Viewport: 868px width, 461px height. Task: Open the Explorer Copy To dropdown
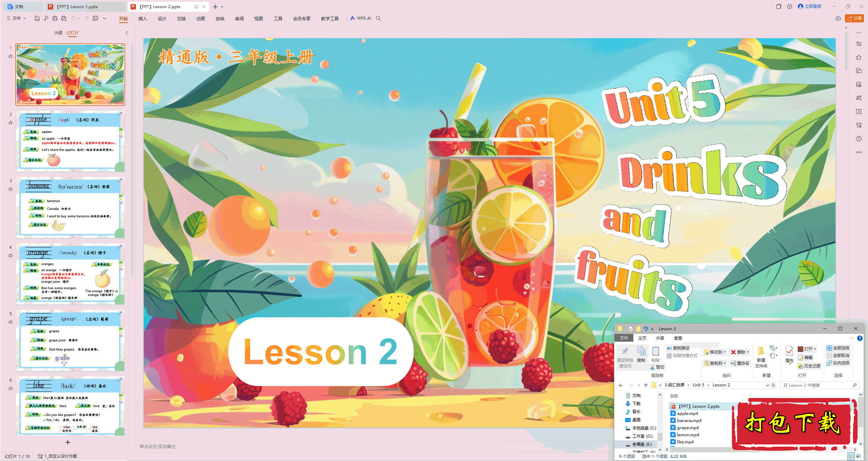click(715, 363)
